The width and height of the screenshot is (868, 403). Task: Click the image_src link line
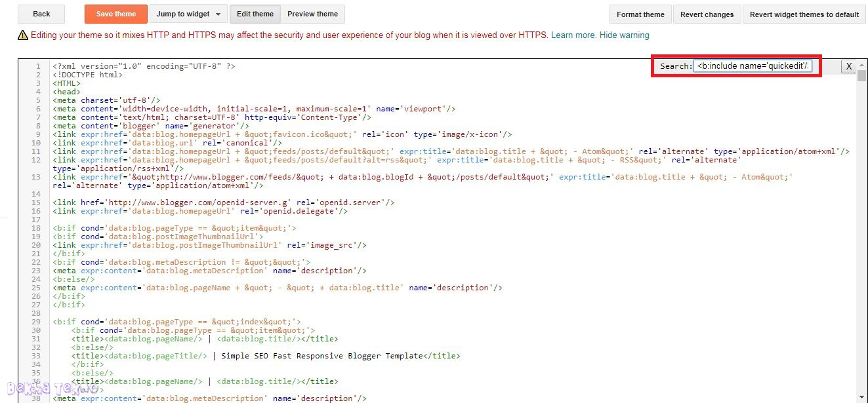tap(209, 245)
